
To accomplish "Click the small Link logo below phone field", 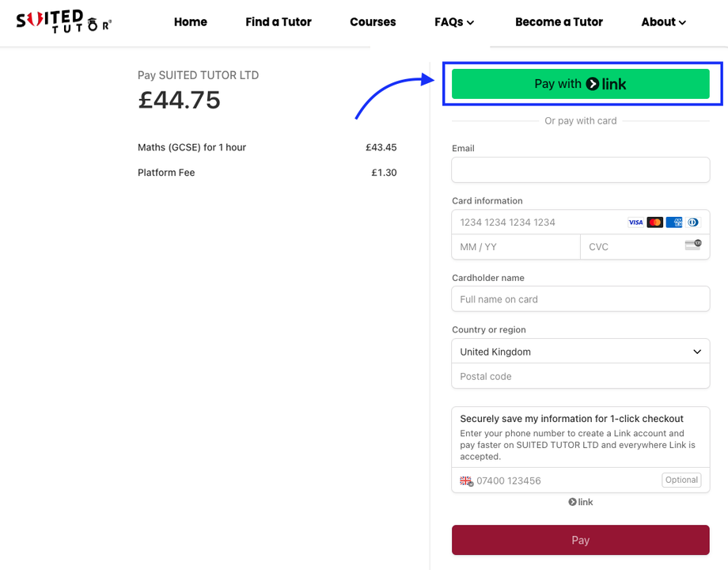I will point(581,502).
